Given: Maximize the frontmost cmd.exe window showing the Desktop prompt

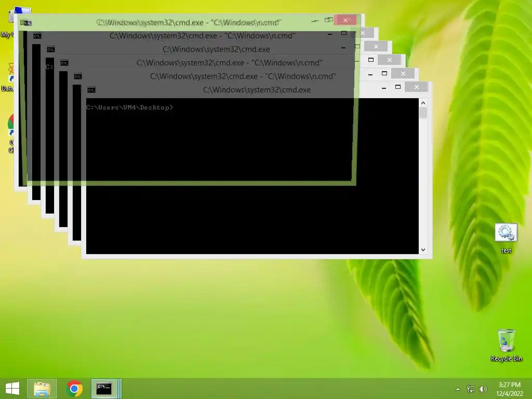Looking at the screenshot, I should coord(397,87).
